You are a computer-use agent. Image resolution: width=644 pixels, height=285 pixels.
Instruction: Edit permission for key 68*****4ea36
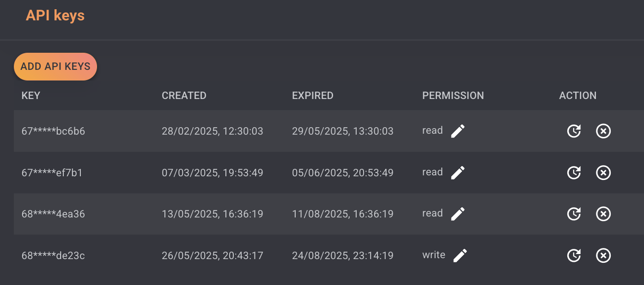pyautogui.click(x=458, y=214)
